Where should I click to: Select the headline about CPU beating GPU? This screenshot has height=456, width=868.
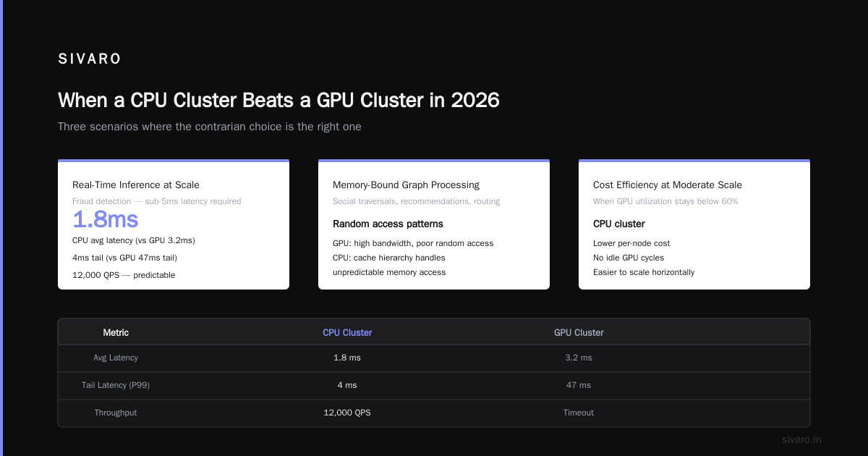pyautogui.click(x=278, y=100)
